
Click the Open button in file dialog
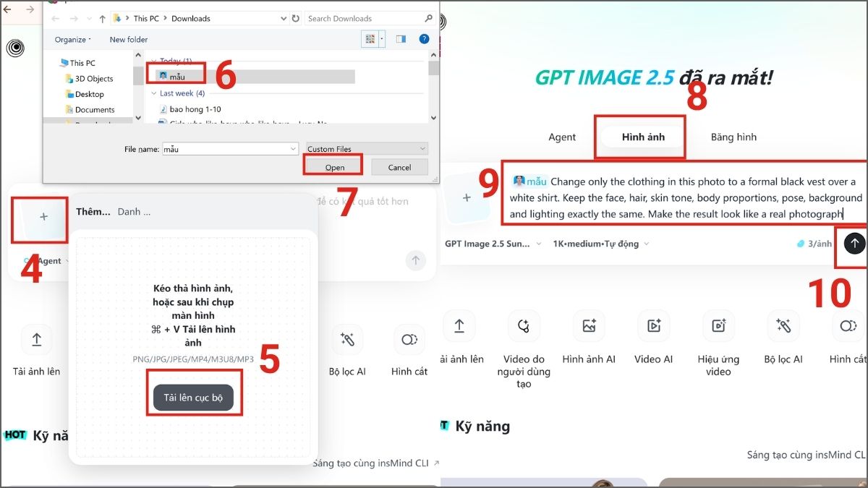pos(334,167)
